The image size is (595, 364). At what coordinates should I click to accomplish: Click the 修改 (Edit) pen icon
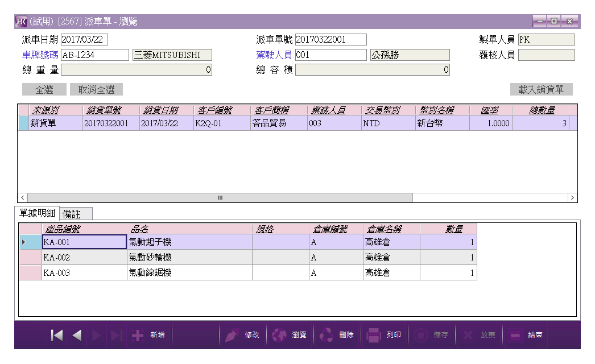click(232, 336)
